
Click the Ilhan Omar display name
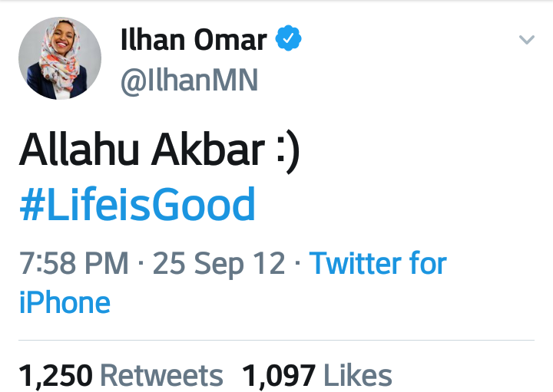(x=193, y=41)
